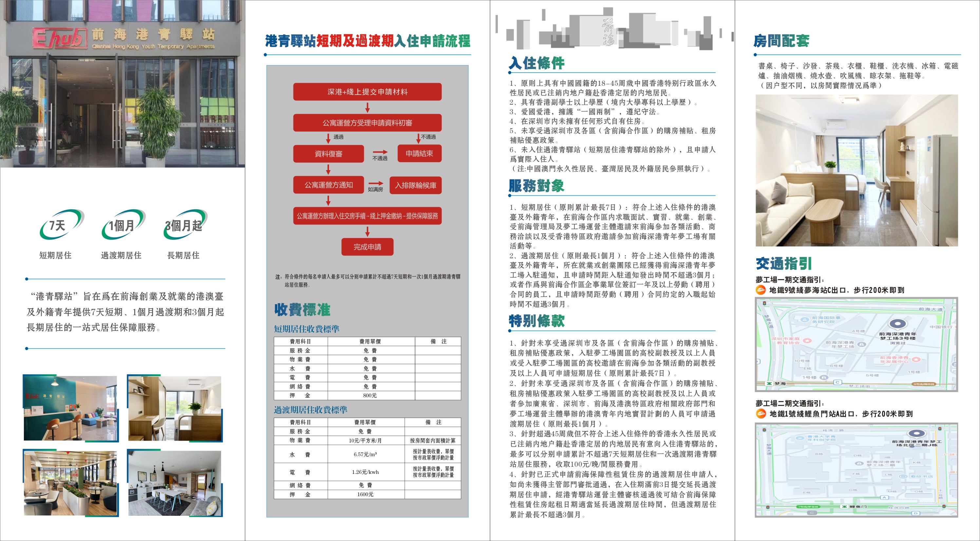Open the teal reception desk photo
Viewport: 980px width, 541px height.
pos(71,408)
